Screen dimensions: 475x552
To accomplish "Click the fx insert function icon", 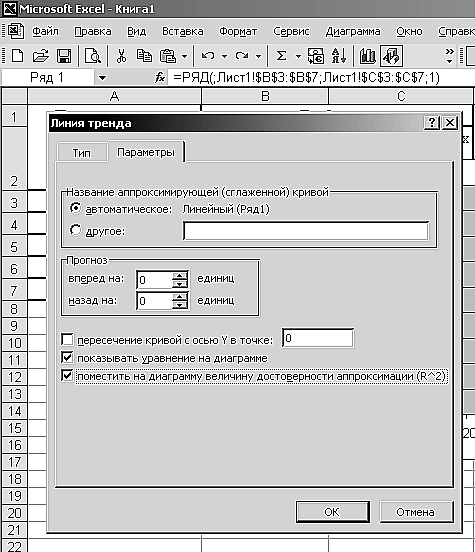I will pos(160,77).
